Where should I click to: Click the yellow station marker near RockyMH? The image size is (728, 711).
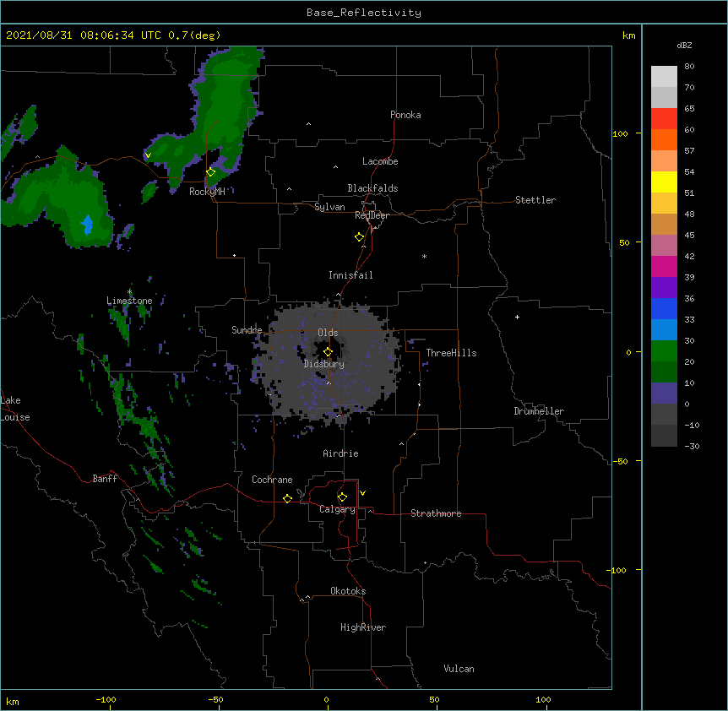pyautogui.click(x=210, y=172)
